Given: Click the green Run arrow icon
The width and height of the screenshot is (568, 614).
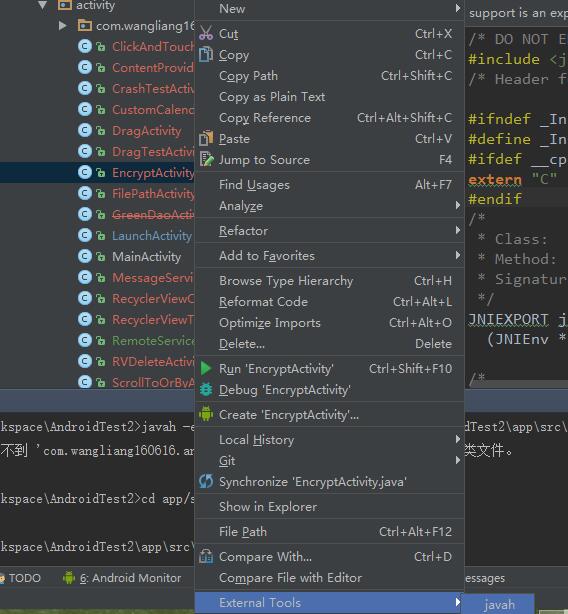Looking at the screenshot, I should pyautogui.click(x=206, y=368).
